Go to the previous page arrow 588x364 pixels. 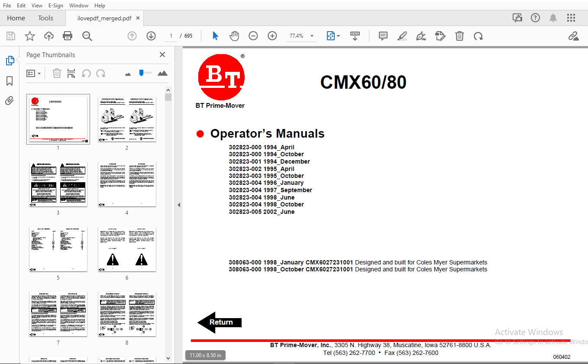[x=132, y=36]
